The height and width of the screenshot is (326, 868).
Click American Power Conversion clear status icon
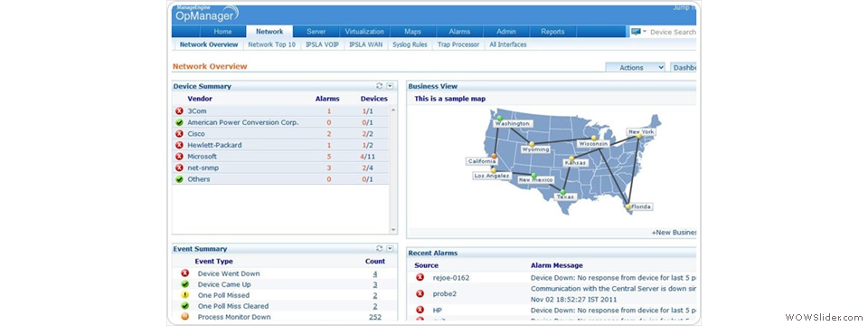tap(179, 122)
